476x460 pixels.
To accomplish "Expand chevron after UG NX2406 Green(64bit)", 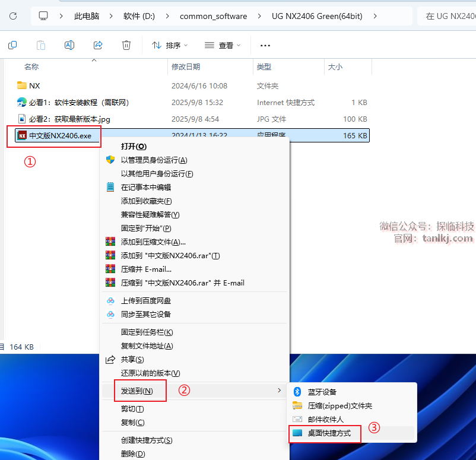I will coord(375,16).
